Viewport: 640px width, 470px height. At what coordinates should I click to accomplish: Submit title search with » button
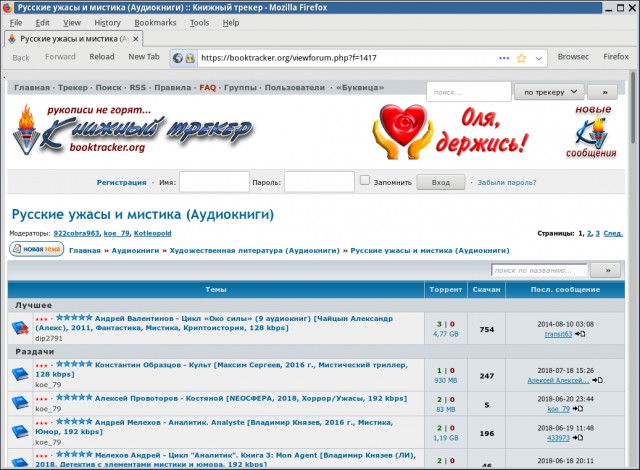[x=607, y=270]
